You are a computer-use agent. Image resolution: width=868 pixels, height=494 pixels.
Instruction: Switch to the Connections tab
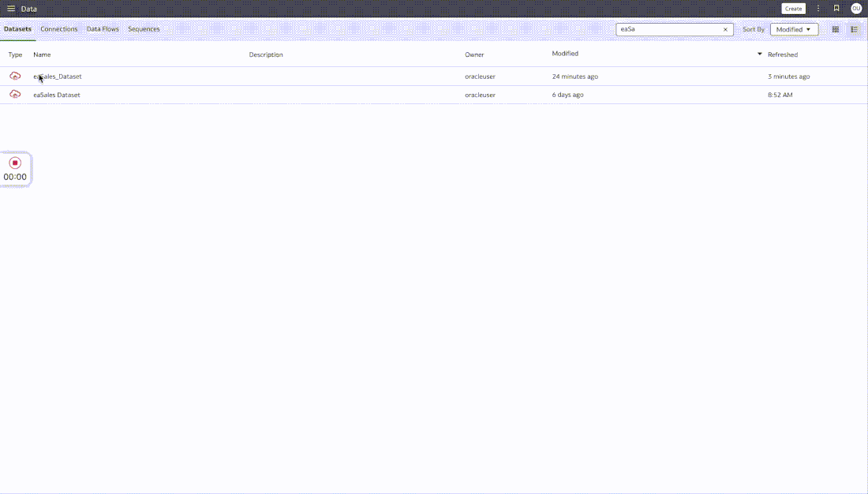[58, 28]
